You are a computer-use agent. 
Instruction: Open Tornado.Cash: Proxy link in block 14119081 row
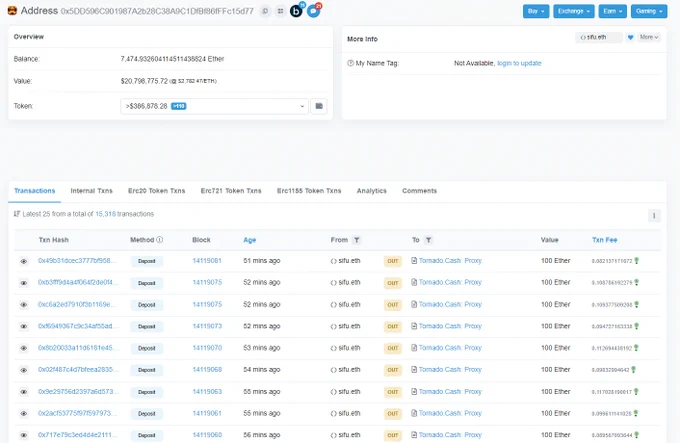click(450, 261)
